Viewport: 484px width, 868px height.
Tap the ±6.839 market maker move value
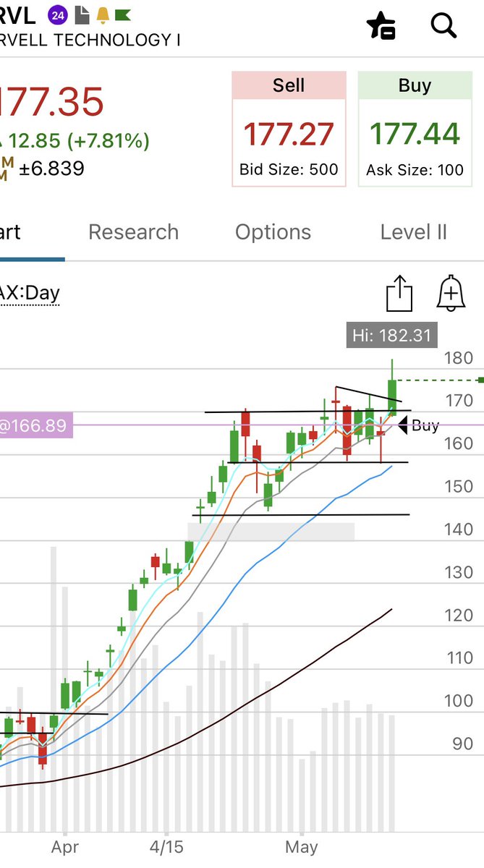53,169
